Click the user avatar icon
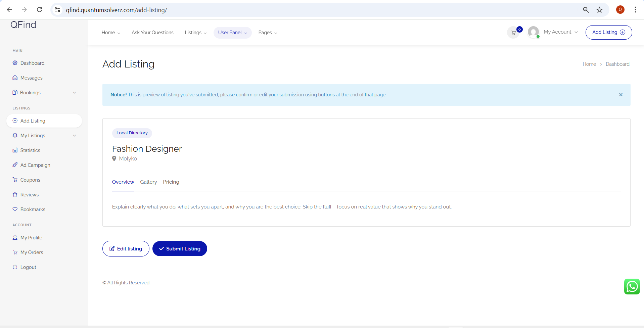This screenshot has width=644, height=328. coord(533,32)
